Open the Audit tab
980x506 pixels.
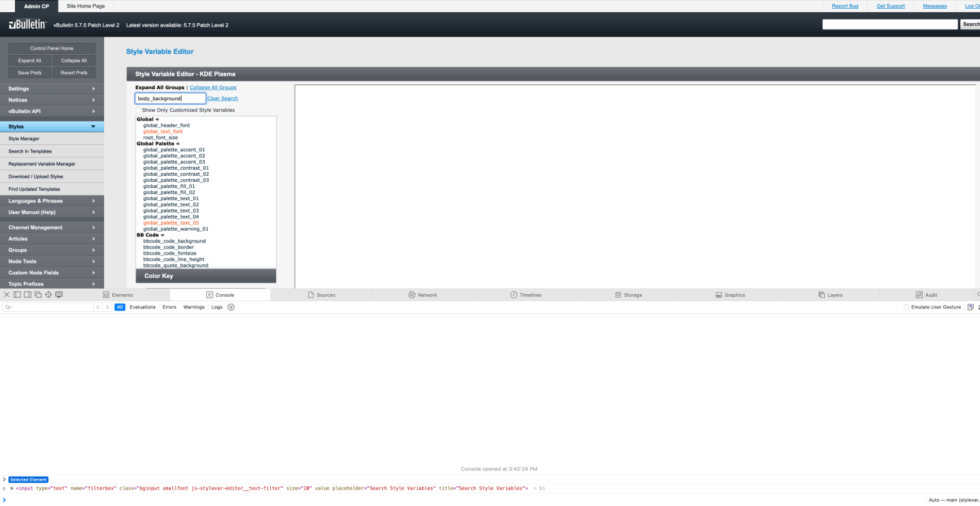(x=926, y=295)
